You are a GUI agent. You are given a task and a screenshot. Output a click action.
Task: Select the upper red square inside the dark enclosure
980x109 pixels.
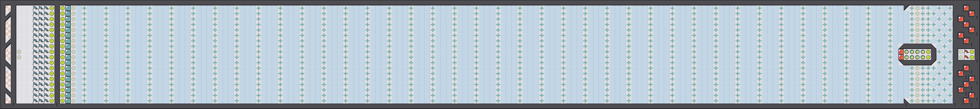click(901, 52)
